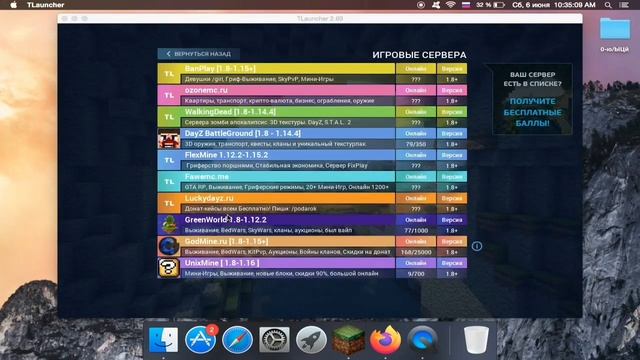Image resolution: width=640 pixels, height=360 pixels.
Task: Select the WalkingDead [1.8-1.14.4] server title
Action: [230, 112]
